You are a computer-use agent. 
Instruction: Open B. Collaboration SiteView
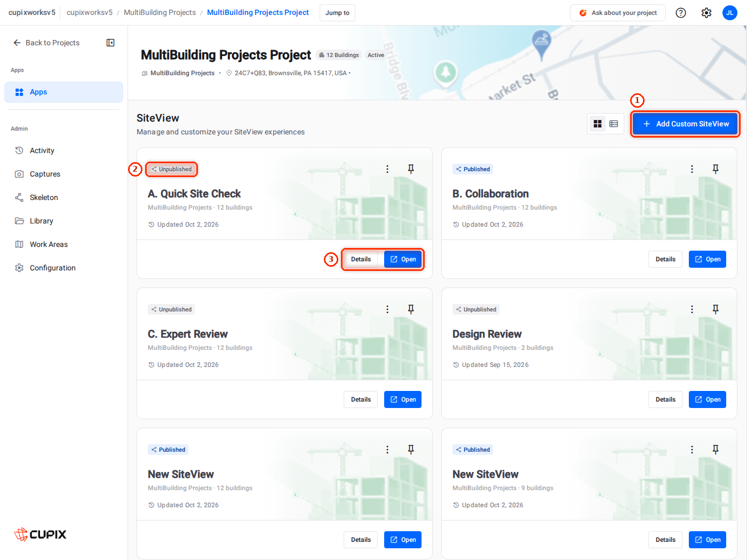pyautogui.click(x=708, y=259)
